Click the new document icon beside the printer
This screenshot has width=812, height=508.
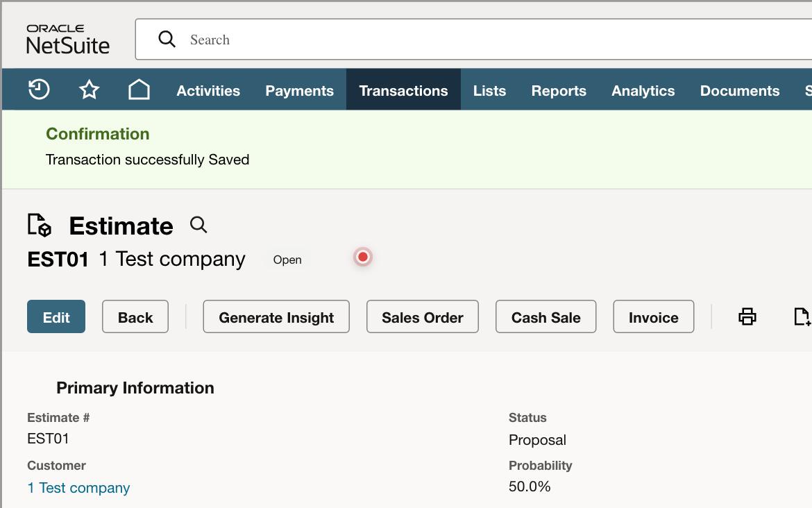pyautogui.click(x=802, y=316)
